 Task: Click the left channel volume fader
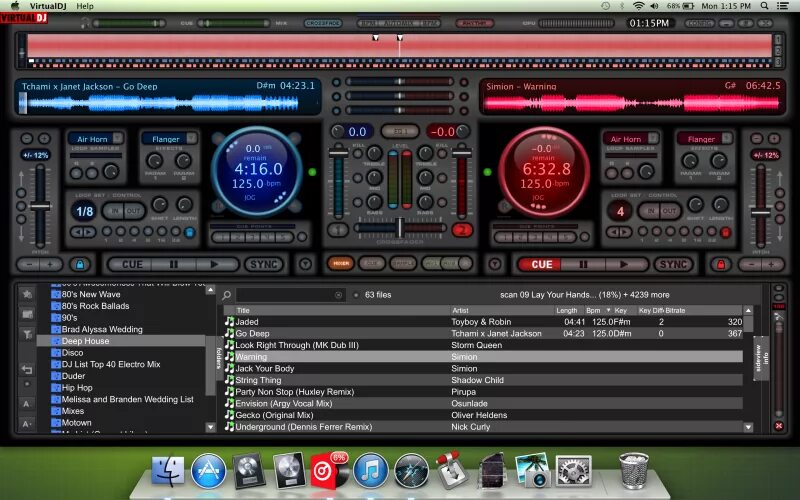[x=338, y=151]
